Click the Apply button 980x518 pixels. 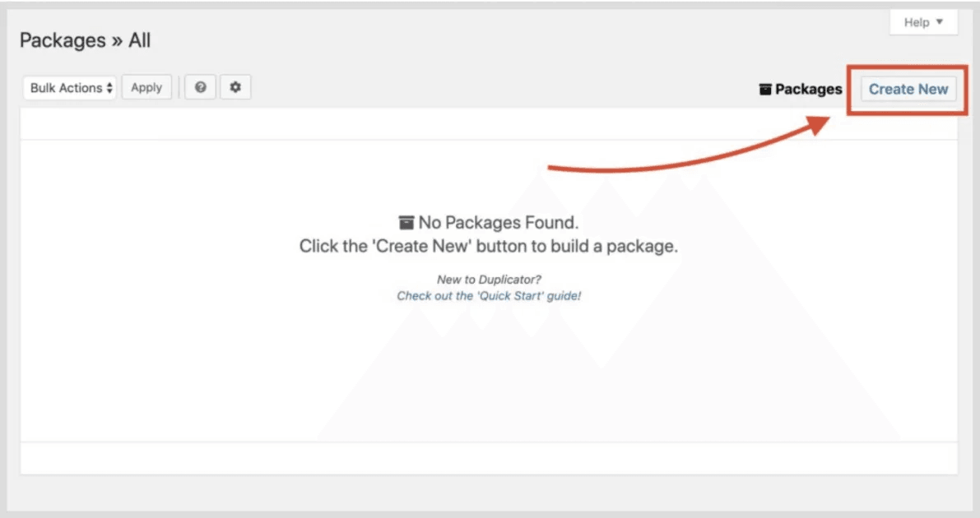146,87
